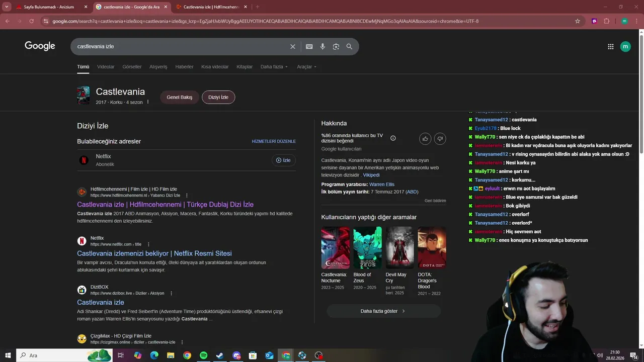Like the show with thumbs up

(x=425, y=139)
